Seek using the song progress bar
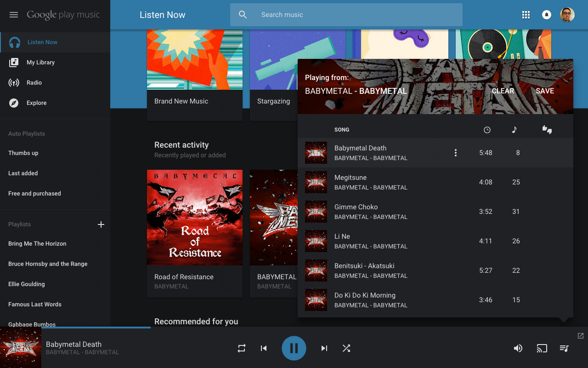The width and height of the screenshot is (588, 368). coord(315,327)
